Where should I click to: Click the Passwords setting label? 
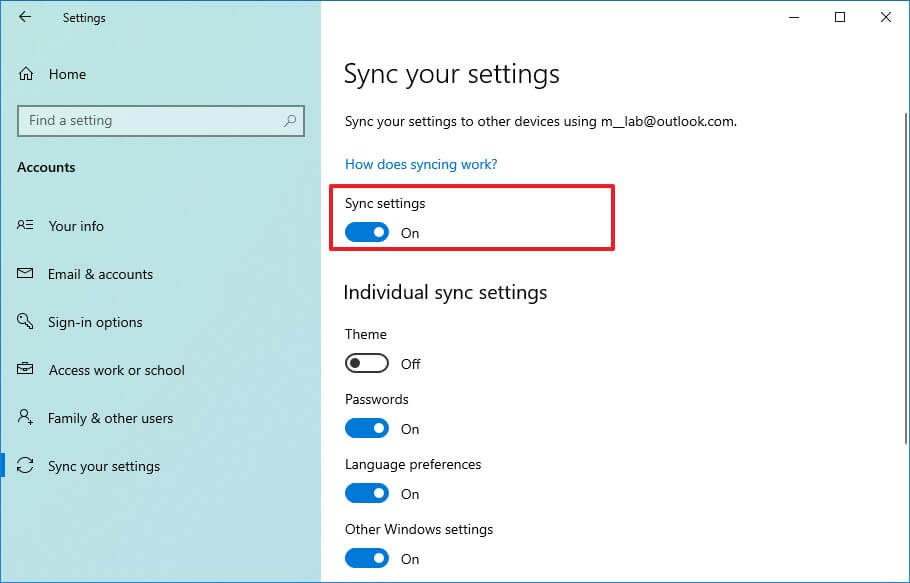tap(377, 399)
